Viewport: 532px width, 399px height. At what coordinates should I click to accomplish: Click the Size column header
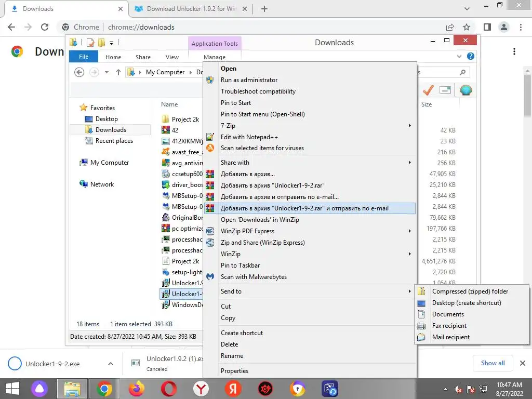[427, 104]
